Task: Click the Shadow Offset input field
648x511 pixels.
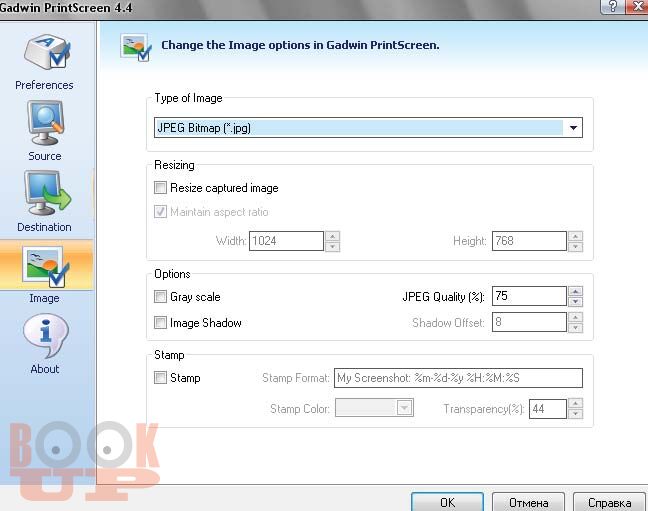Action: pos(529,322)
